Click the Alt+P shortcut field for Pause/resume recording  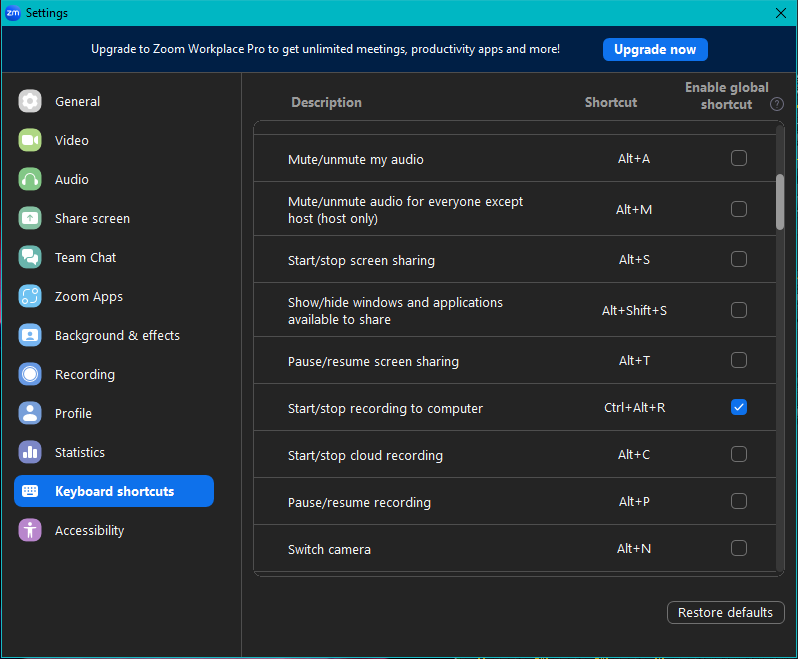click(x=634, y=502)
